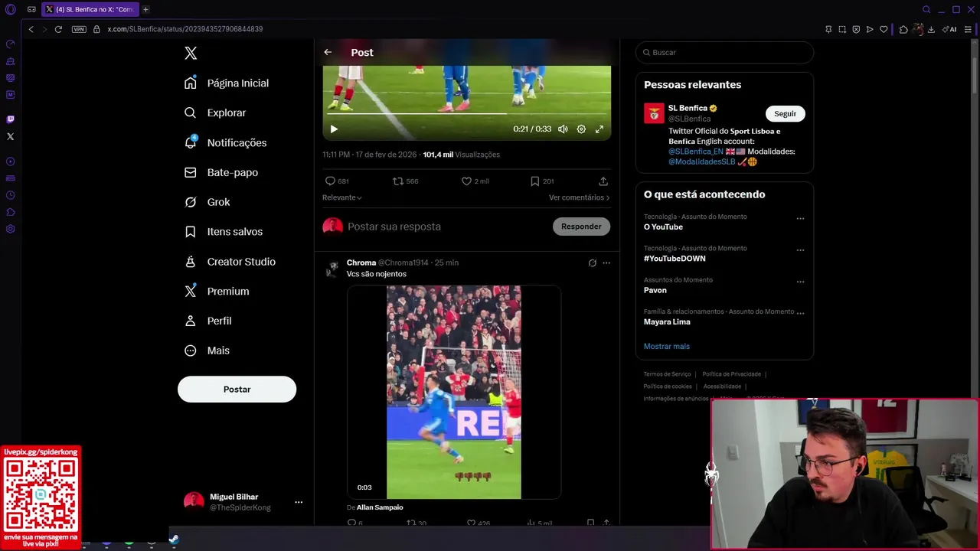Click the Buscar search field
The height and width of the screenshot is (551, 980).
tap(724, 52)
